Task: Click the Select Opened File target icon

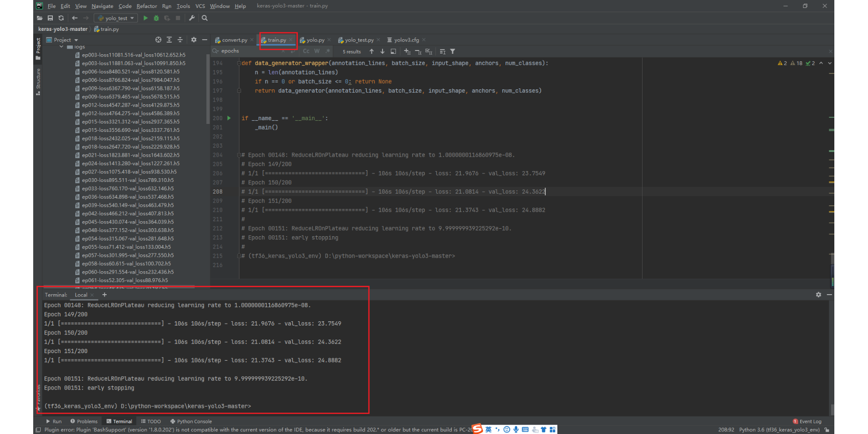Action: 158,40
